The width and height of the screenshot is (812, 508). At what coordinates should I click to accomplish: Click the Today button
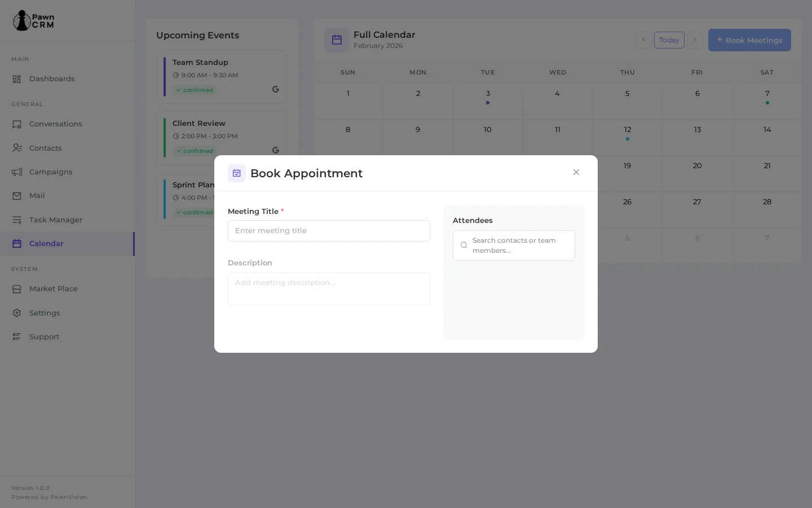(x=669, y=40)
